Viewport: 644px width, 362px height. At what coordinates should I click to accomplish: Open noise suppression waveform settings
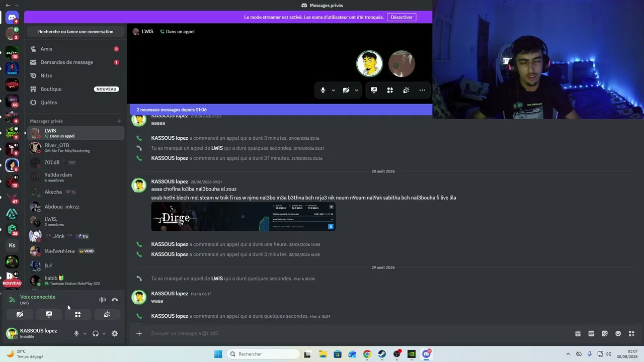[x=103, y=300]
